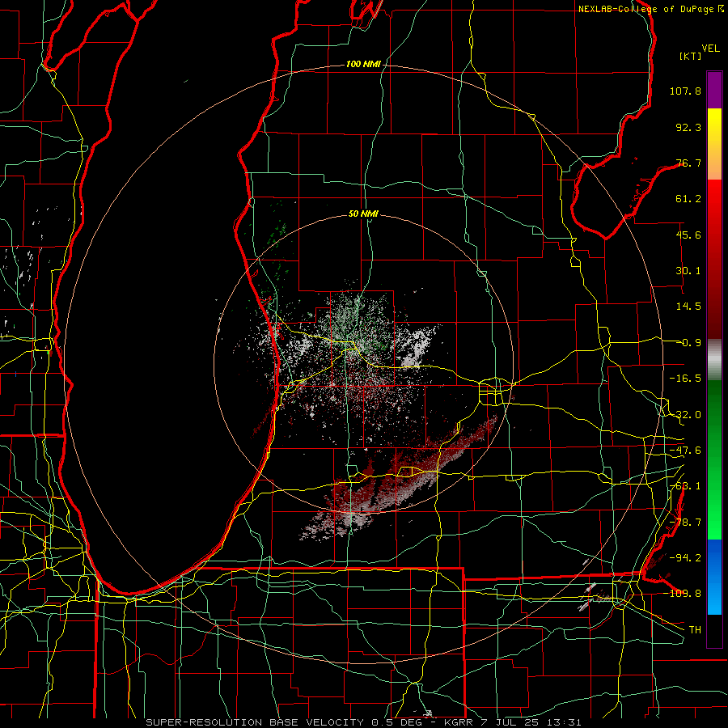Select the -32.0 scale value
728x728 pixels.
point(685,415)
